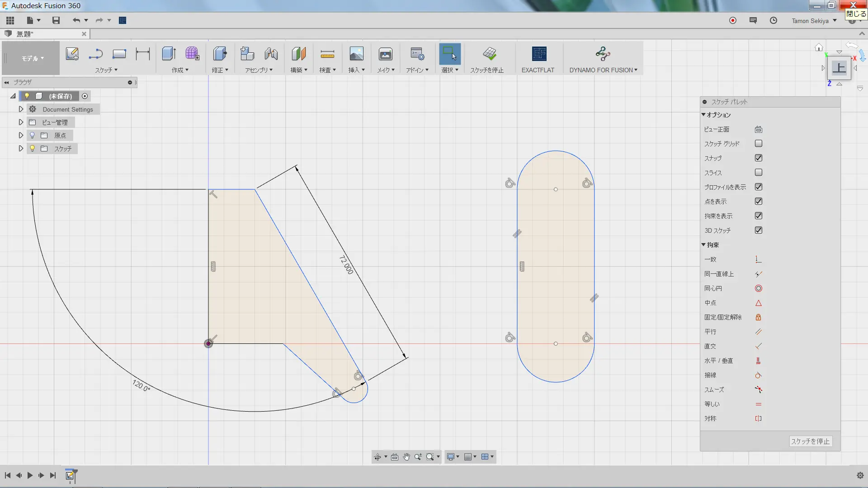Click Stop Sketch button in palette
This screenshot has width=868, height=488.
[810, 441]
